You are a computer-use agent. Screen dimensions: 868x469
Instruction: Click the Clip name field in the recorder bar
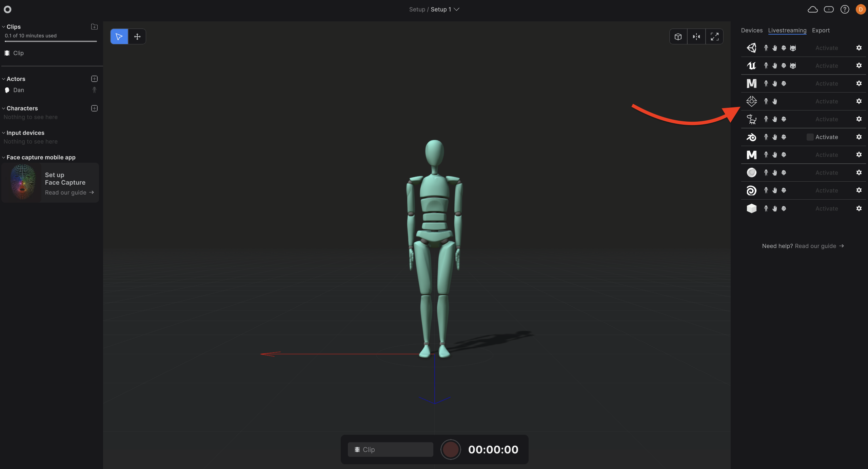click(x=391, y=449)
